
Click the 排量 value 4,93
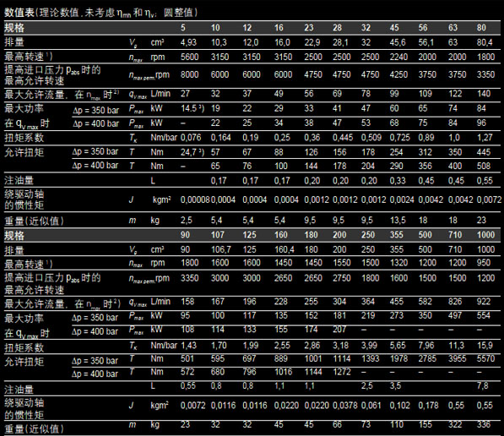(188, 42)
